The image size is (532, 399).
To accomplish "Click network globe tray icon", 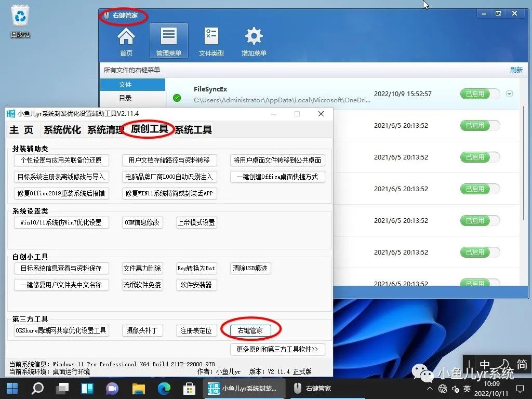I will pyautogui.click(x=443, y=389).
